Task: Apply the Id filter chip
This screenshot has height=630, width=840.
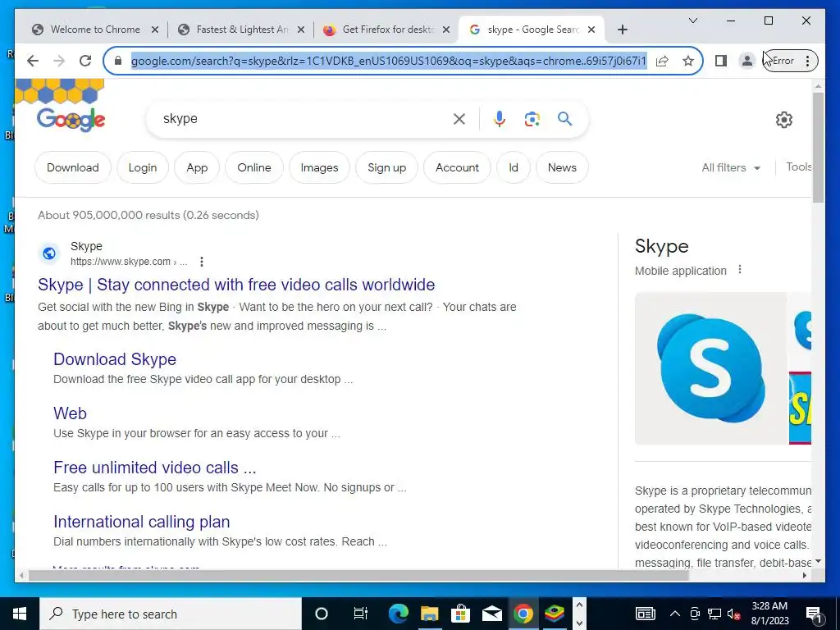Action: pyautogui.click(x=514, y=167)
